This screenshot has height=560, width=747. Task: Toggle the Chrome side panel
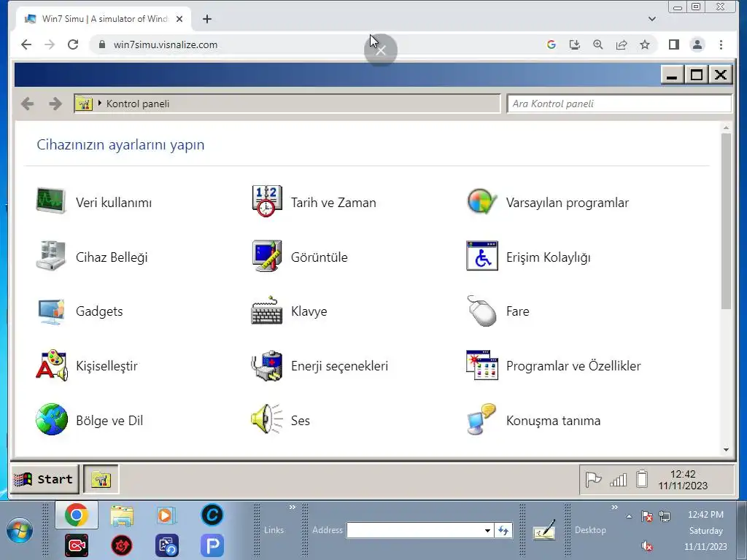point(673,44)
